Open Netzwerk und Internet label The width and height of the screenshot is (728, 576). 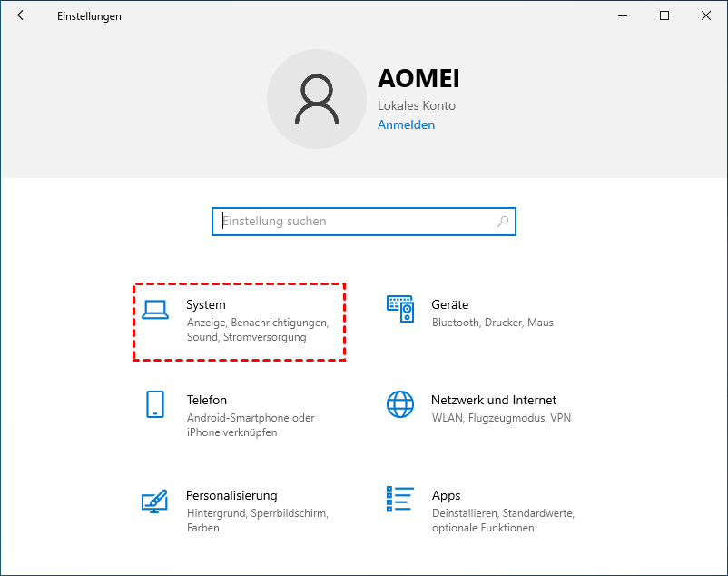click(x=494, y=400)
